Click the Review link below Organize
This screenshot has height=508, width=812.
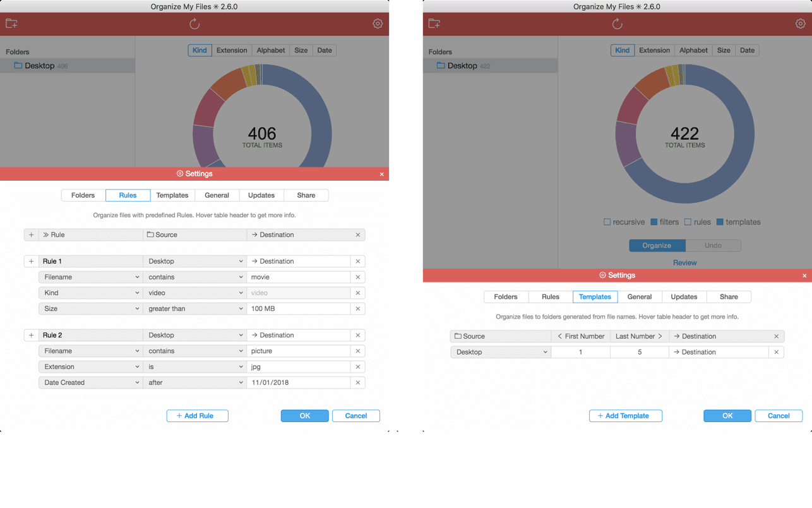click(684, 263)
